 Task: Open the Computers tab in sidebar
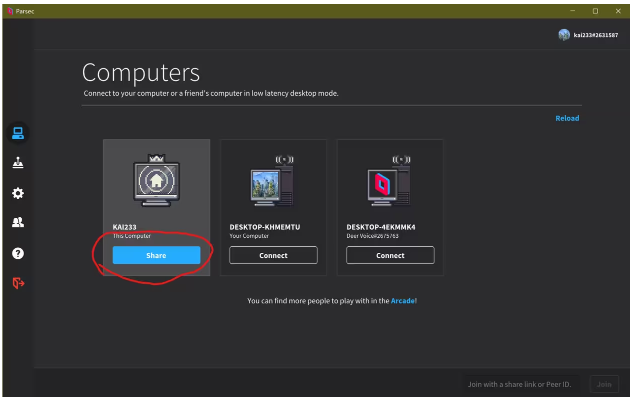pos(18,133)
